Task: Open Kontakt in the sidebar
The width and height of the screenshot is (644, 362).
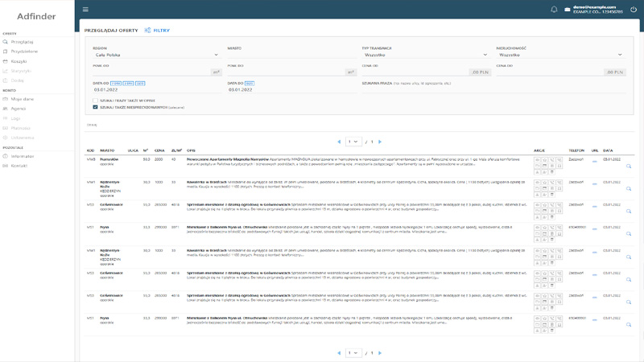Action: pyautogui.click(x=19, y=166)
